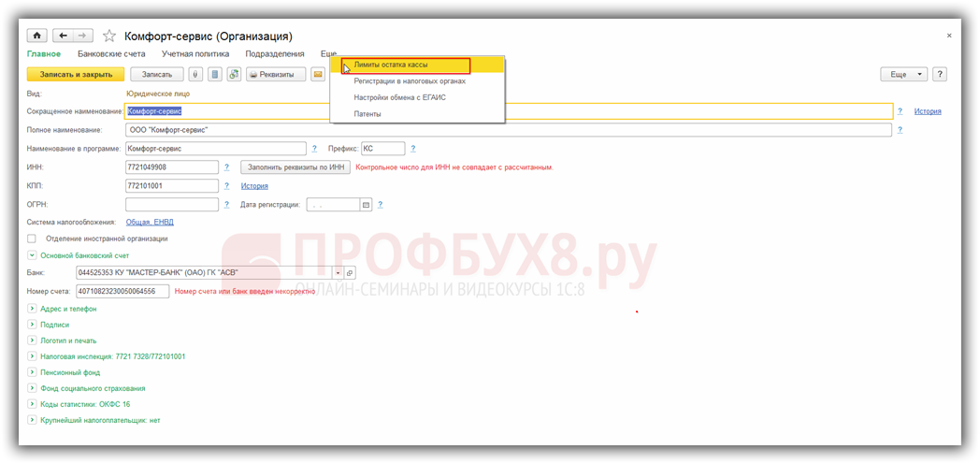Open the calendar picker for Дата регистрации
The height and width of the screenshot is (464, 980).
[366, 204]
